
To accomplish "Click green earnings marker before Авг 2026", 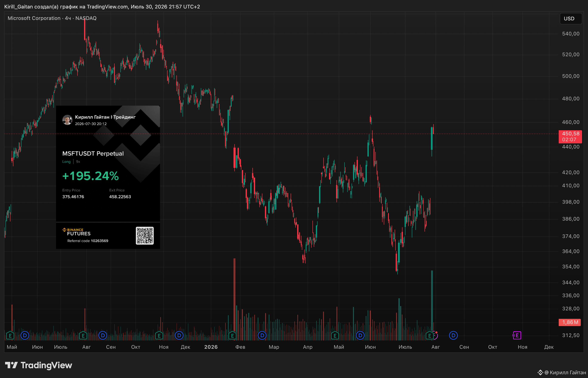I will click(430, 335).
